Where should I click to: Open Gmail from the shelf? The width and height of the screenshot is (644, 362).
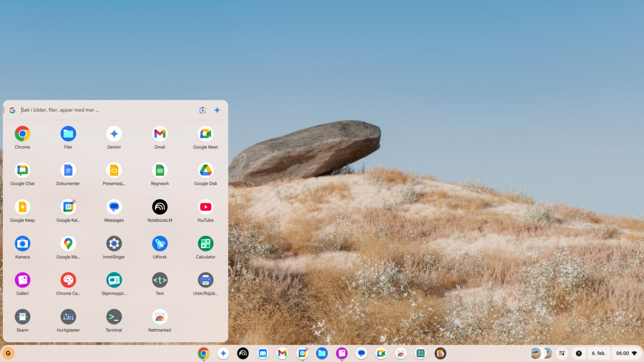tap(282, 353)
